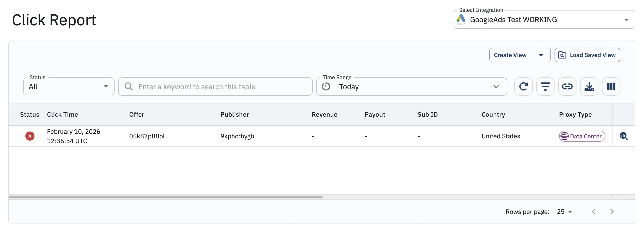Click the Load Saved View button
644x232 pixels.
pos(587,55)
